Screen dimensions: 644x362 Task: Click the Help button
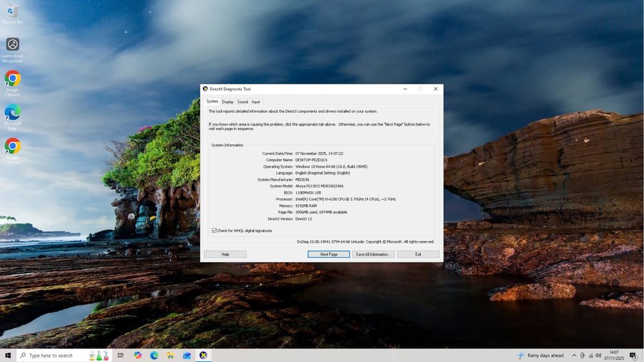point(225,254)
